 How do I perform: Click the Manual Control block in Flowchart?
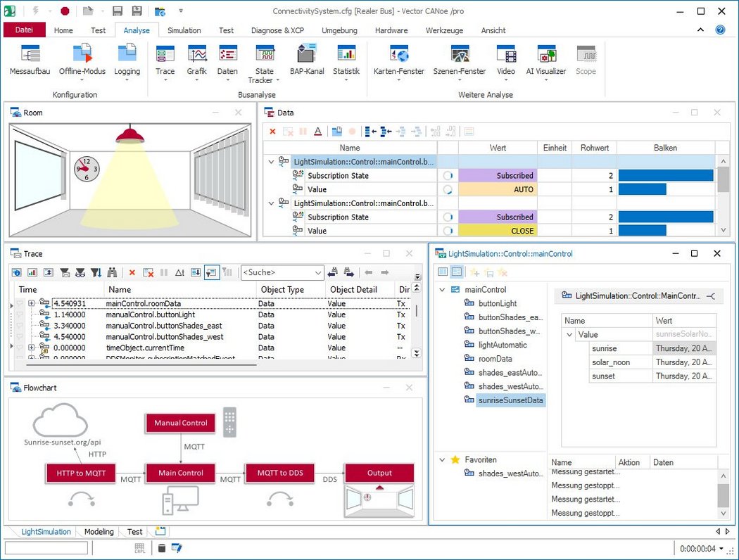(x=180, y=423)
